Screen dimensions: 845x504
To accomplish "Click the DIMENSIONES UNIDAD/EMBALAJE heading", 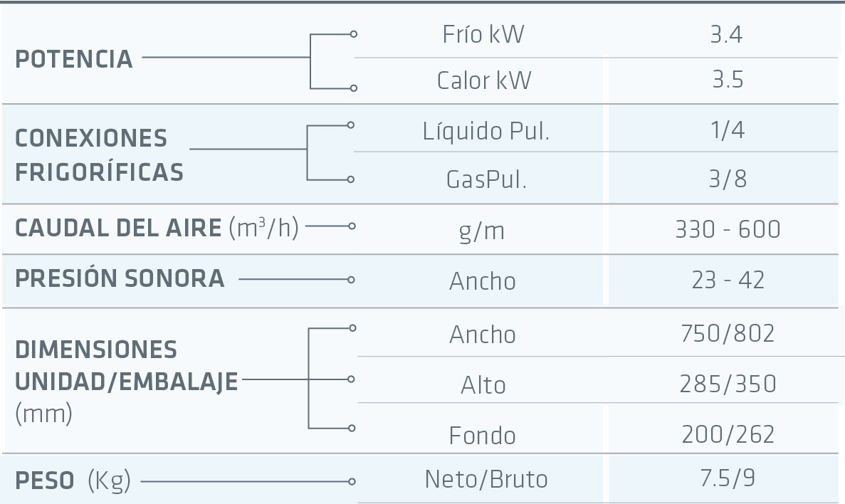I will (126, 366).
